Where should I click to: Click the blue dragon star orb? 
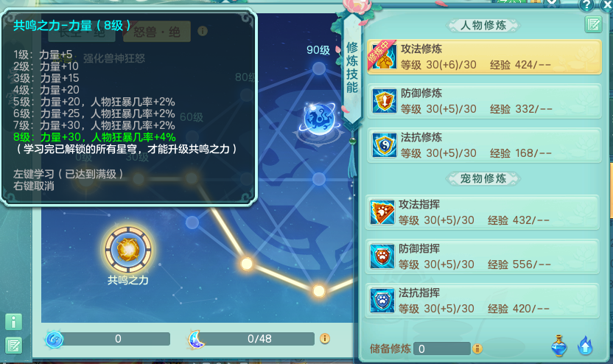click(x=320, y=119)
